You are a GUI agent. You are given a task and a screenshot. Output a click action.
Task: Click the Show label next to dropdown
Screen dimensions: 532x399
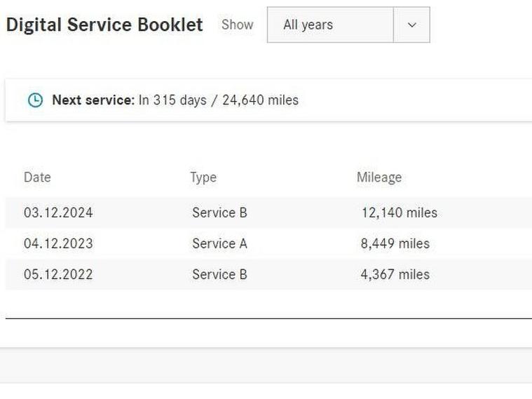pos(237,25)
